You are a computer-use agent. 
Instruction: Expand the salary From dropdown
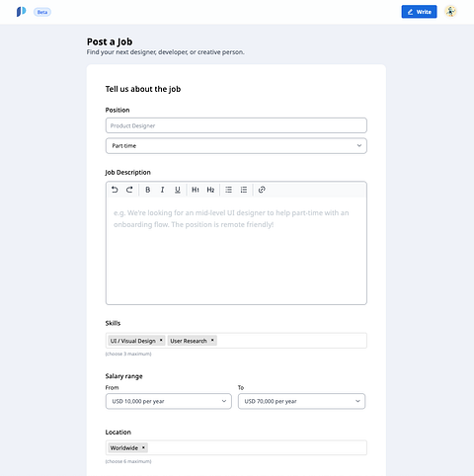pyautogui.click(x=169, y=401)
